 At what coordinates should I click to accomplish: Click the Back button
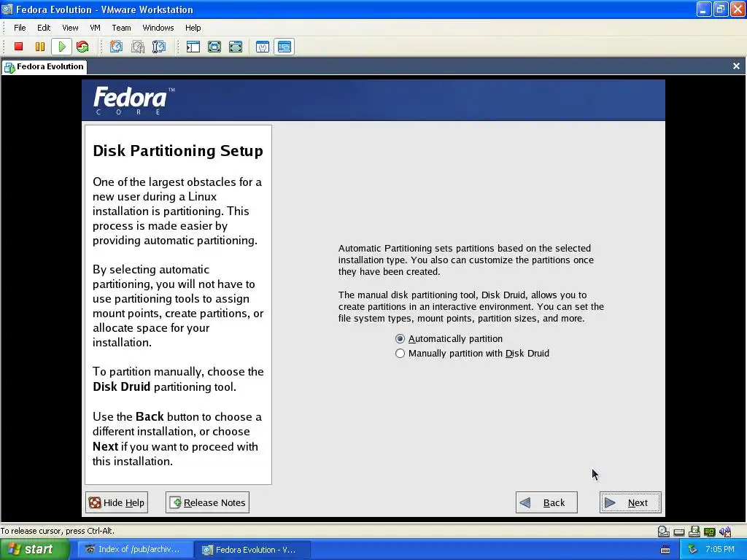coord(546,503)
